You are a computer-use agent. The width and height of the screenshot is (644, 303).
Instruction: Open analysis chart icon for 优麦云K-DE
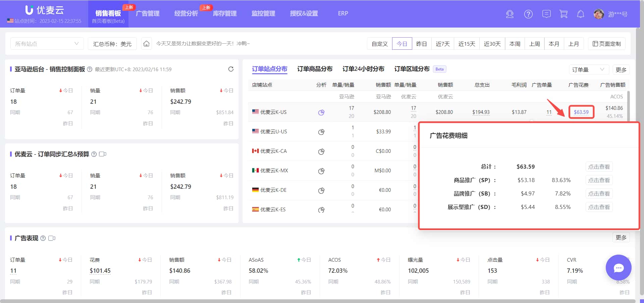[x=321, y=190]
